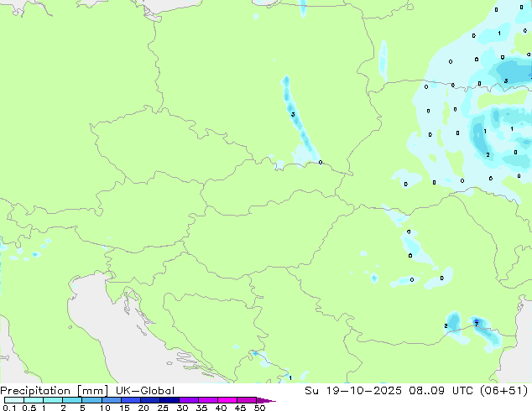Click the legend swatch between 40 and 45

click(x=227, y=400)
